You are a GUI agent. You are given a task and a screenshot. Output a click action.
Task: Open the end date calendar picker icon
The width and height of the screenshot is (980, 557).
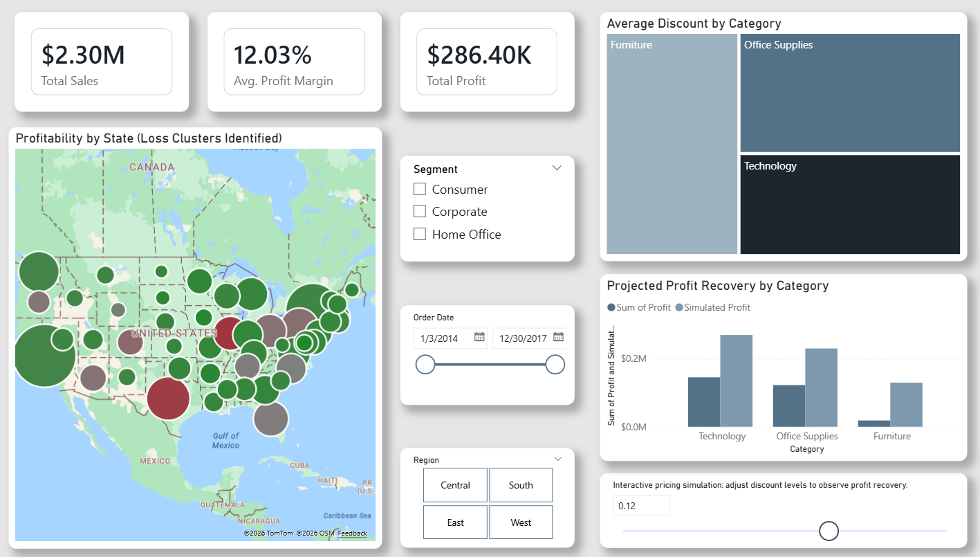pos(559,338)
